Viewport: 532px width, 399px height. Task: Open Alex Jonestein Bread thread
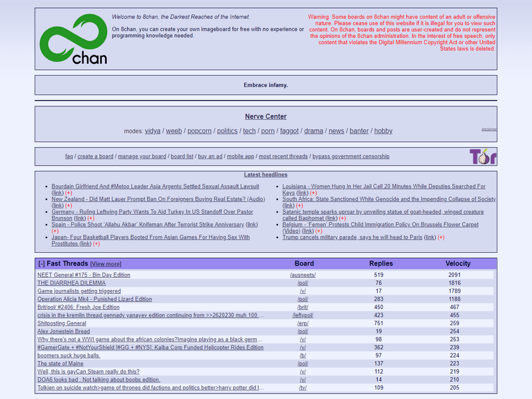tap(63, 331)
